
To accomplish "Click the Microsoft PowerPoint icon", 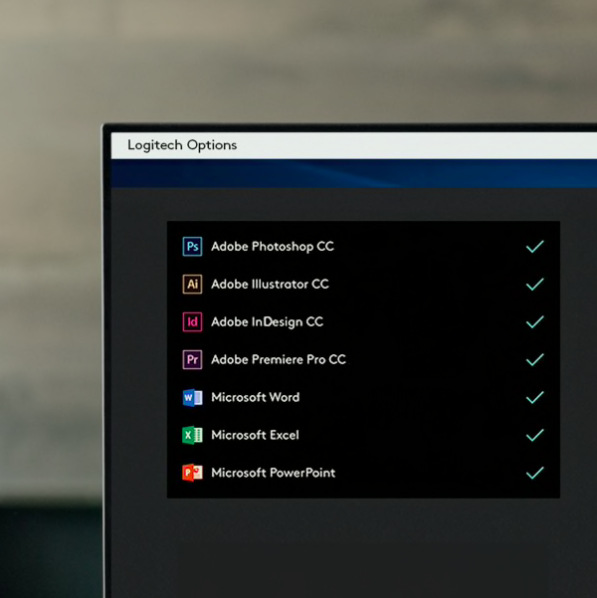I will (192, 473).
